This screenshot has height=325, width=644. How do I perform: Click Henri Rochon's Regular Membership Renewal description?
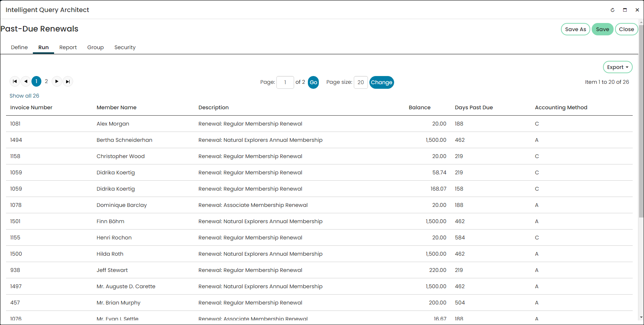tap(250, 238)
